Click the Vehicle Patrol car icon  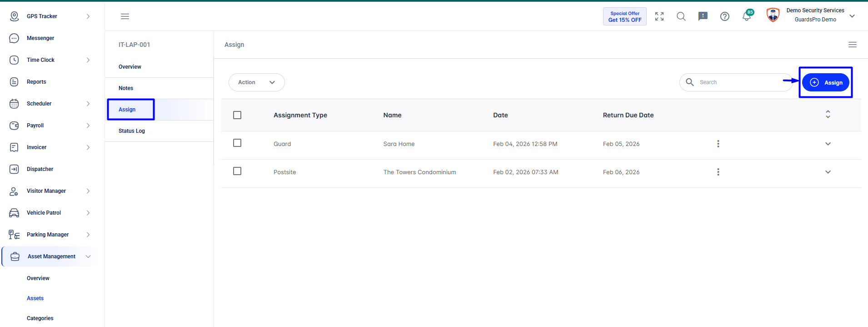14,213
